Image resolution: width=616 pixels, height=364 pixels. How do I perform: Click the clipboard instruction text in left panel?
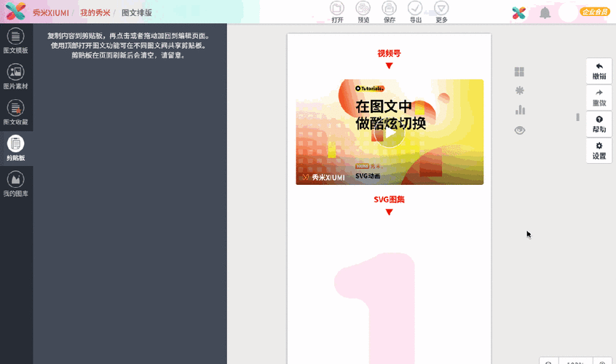(x=128, y=46)
